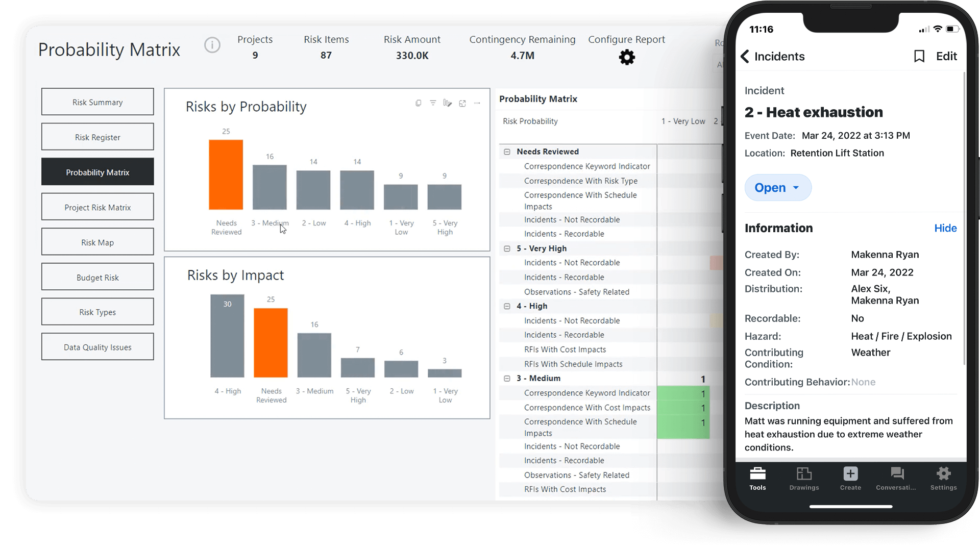This screenshot has width=980, height=551.
Task: Click the info icon beside Probability Matrix title
Action: point(212,45)
